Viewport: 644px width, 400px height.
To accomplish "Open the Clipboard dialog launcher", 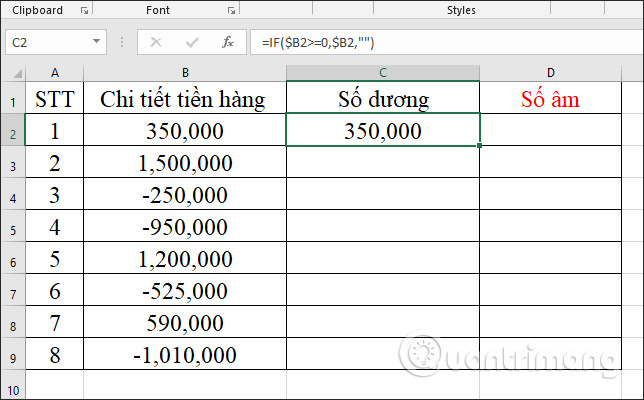I will 85,11.
